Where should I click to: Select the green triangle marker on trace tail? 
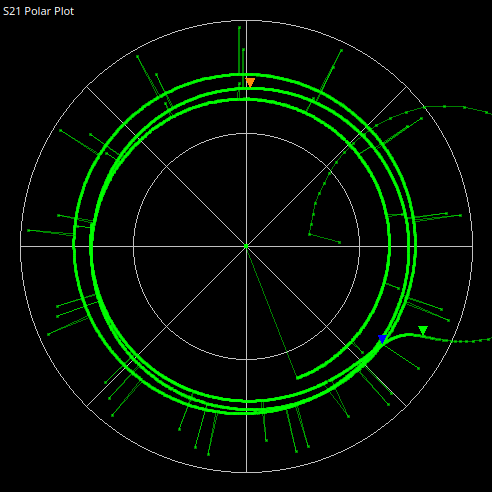click(423, 330)
